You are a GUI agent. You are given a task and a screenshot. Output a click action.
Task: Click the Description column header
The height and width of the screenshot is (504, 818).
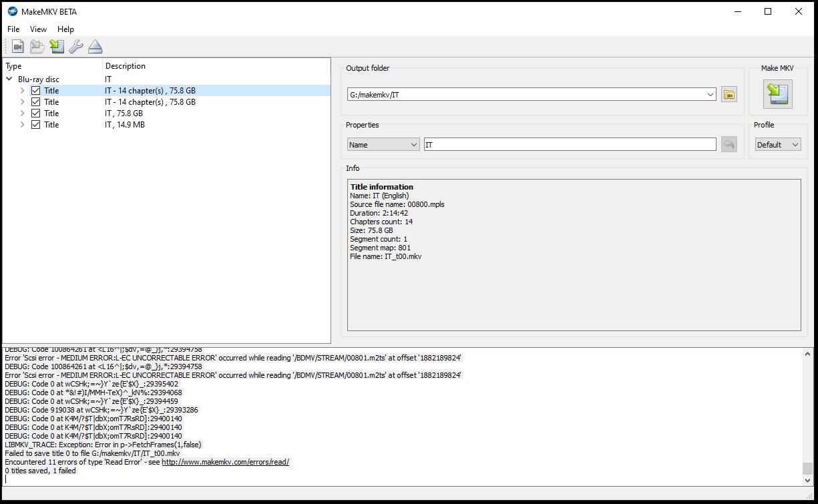click(126, 66)
